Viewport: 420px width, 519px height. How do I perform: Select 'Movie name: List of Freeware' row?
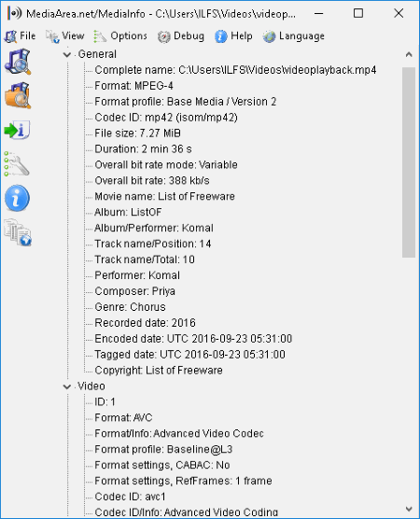(x=164, y=196)
